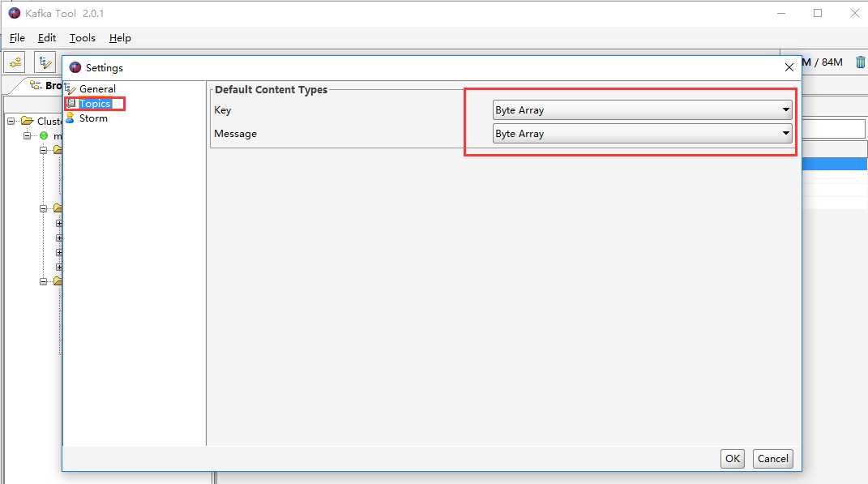
Task: Open the Key content type dropdown
Action: (x=642, y=109)
